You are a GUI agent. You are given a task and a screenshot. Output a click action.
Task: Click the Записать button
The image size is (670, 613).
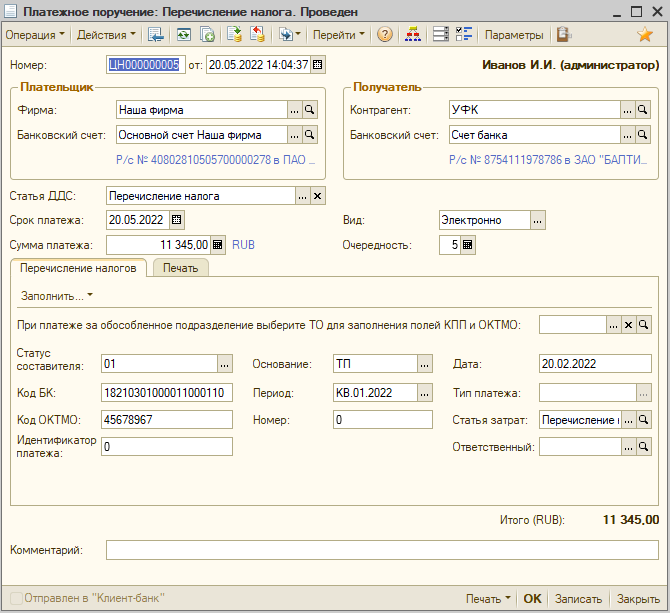pyautogui.click(x=578, y=599)
